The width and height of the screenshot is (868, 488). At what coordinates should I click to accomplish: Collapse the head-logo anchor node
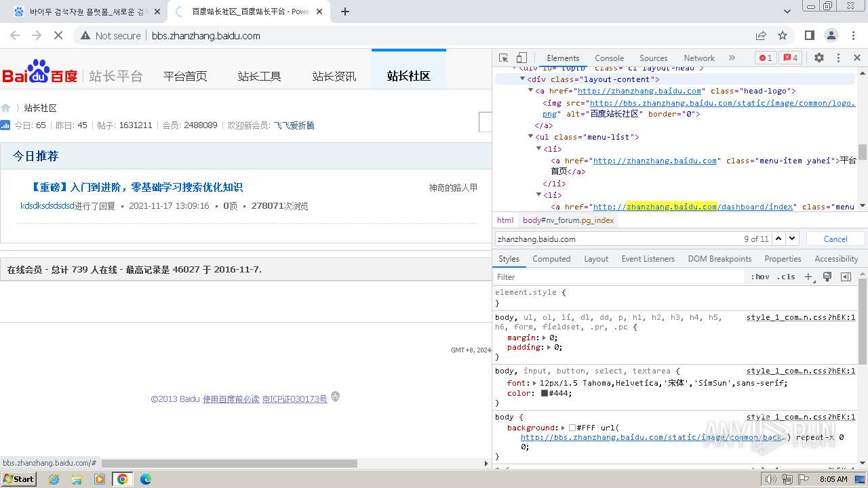pos(531,91)
